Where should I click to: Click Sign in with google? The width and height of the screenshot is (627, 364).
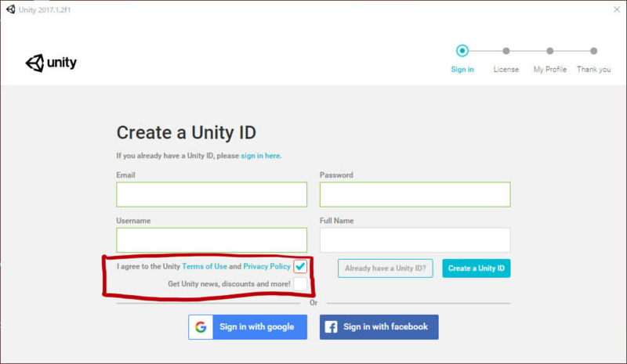(248, 327)
